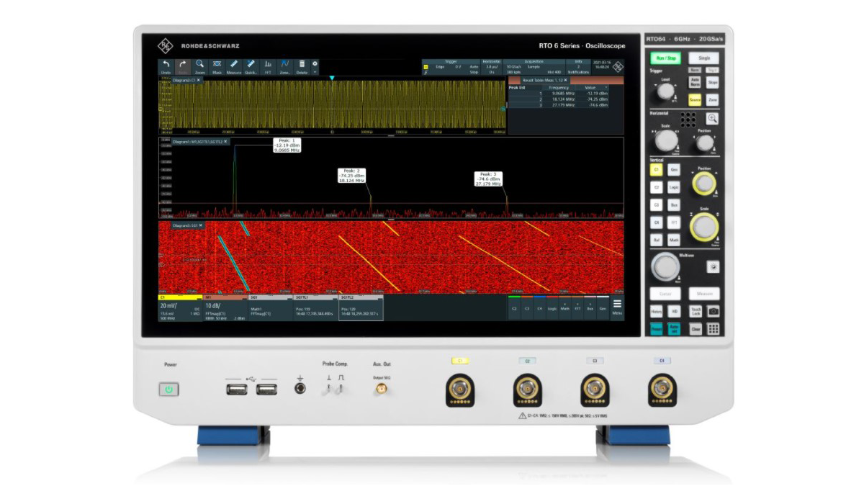Activate the Mask test tool

pos(217,66)
